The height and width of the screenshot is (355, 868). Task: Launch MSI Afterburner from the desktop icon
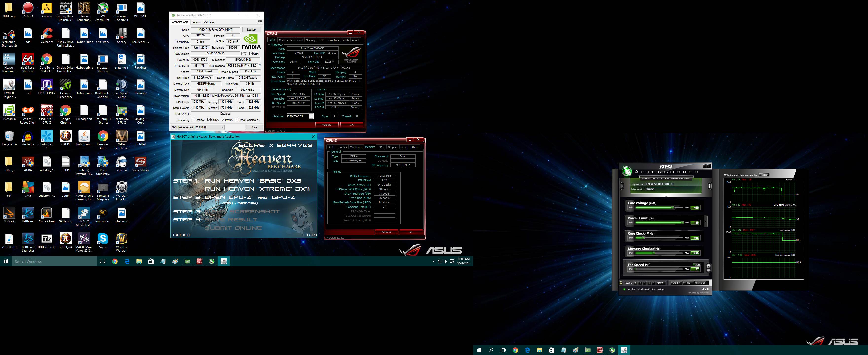(x=103, y=12)
